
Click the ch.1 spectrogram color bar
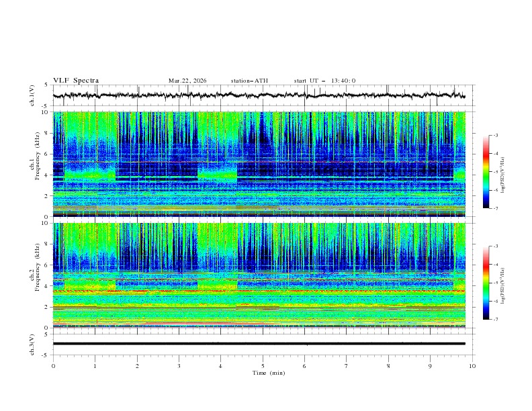pyautogui.click(x=486, y=172)
